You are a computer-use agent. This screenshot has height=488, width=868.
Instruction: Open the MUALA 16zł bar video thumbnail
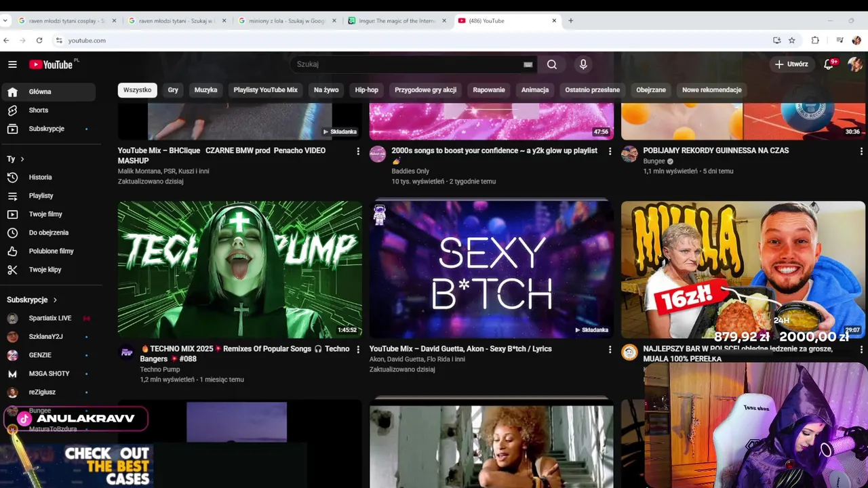(743, 270)
